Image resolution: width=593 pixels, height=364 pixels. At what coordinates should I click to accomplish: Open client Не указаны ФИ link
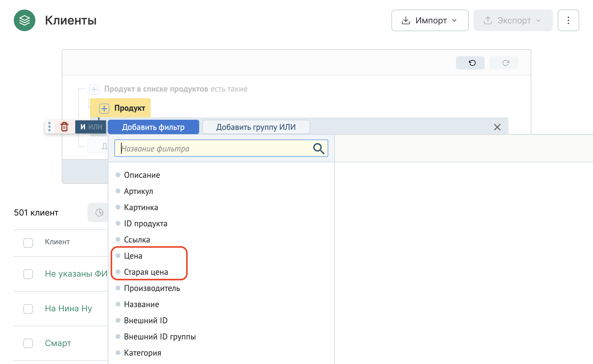pyautogui.click(x=76, y=274)
